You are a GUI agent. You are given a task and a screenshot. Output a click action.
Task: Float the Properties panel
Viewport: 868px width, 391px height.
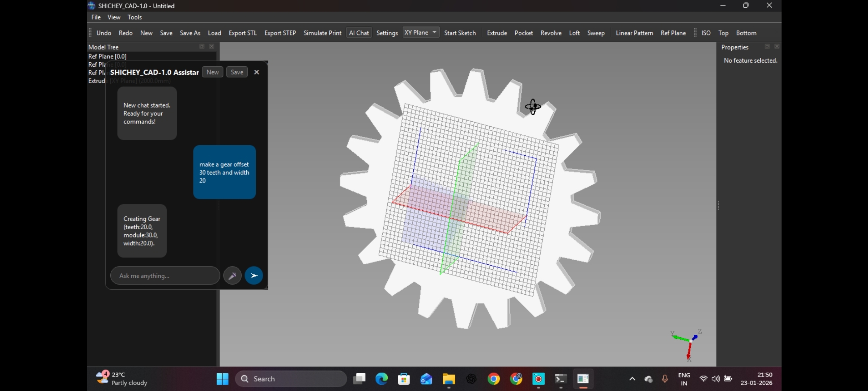tap(767, 46)
